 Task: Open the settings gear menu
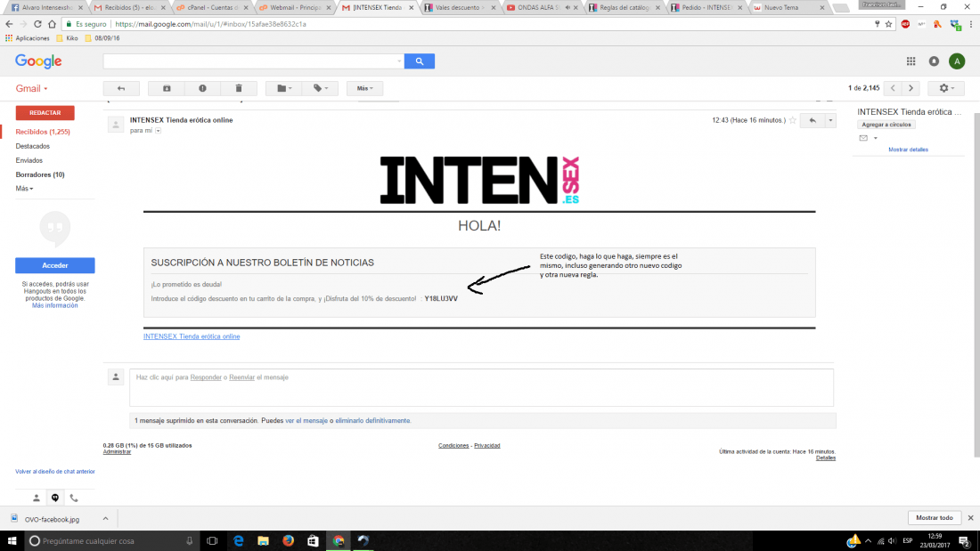946,88
